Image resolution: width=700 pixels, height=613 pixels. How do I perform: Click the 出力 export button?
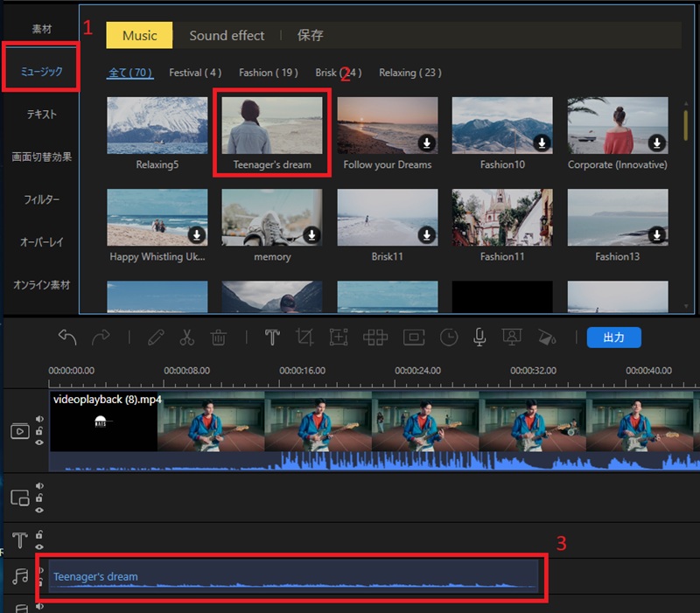point(614,338)
